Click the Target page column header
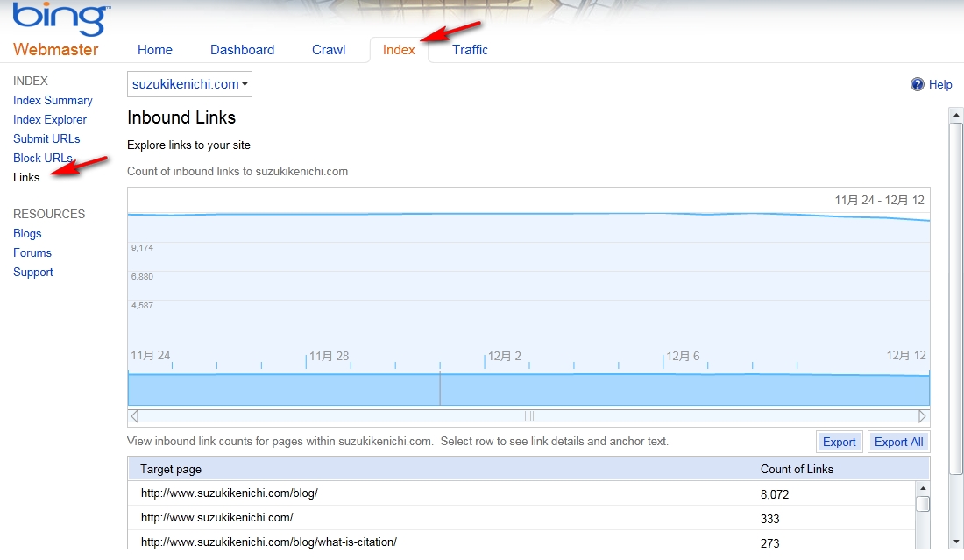The width and height of the screenshot is (964, 560). (171, 469)
